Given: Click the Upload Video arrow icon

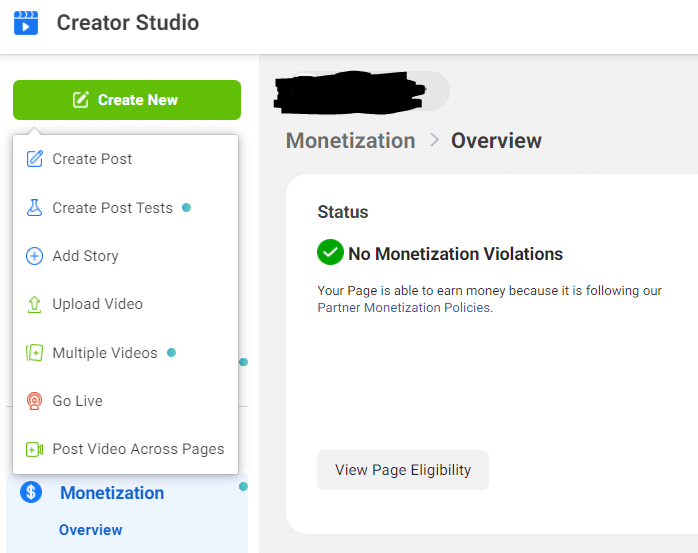Looking at the screenshot, I should 34,305.
